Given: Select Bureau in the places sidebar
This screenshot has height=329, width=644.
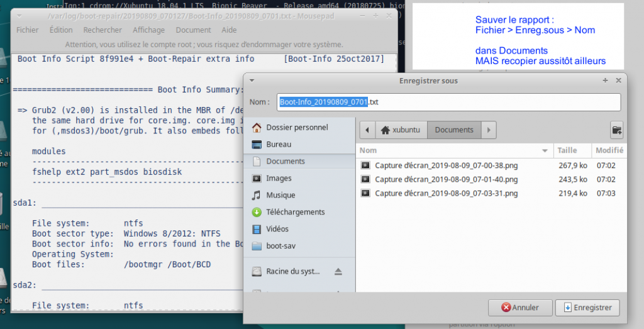Looking at the screenshot, I should [x=278, y=144].
